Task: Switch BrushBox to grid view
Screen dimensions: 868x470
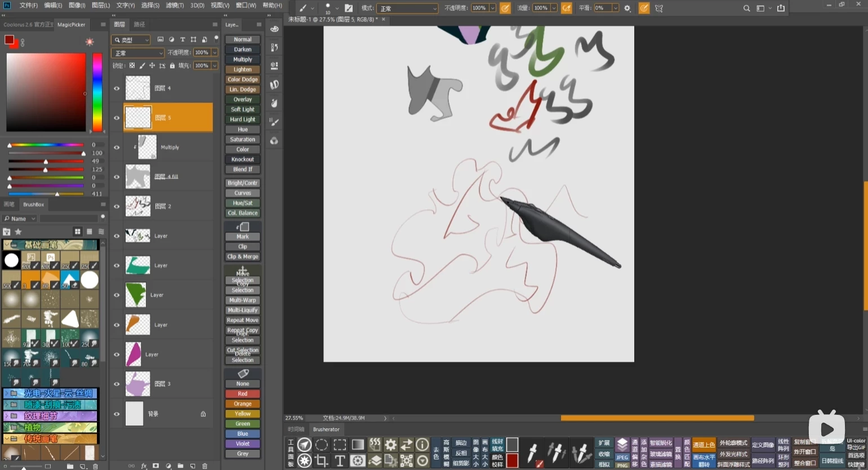Action: 77,231
